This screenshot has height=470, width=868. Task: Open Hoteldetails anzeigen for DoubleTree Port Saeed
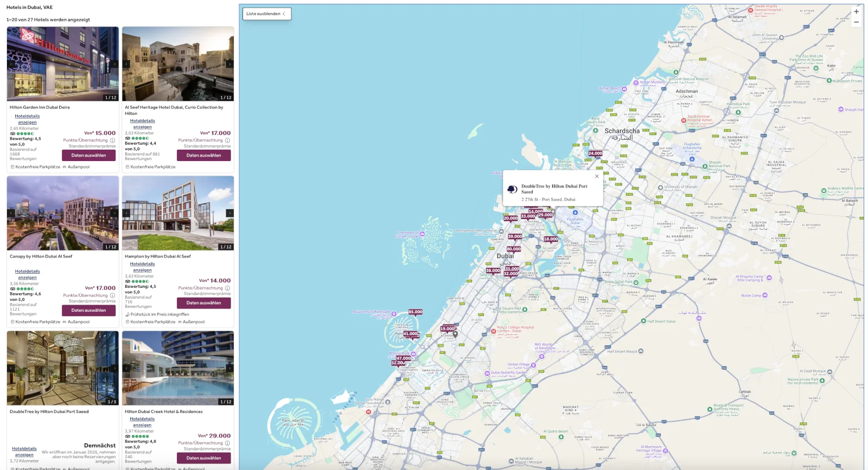(x=24, y=452)
